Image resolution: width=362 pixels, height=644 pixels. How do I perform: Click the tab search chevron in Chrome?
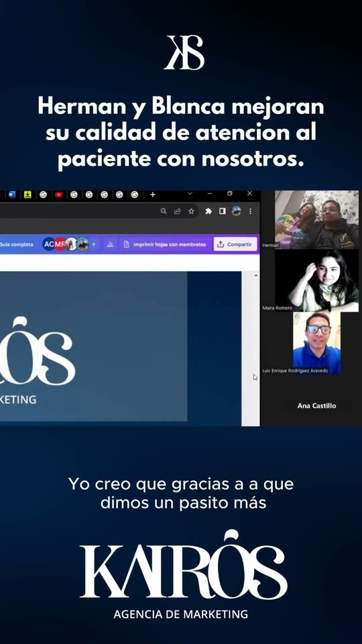(x=190, y=194)
